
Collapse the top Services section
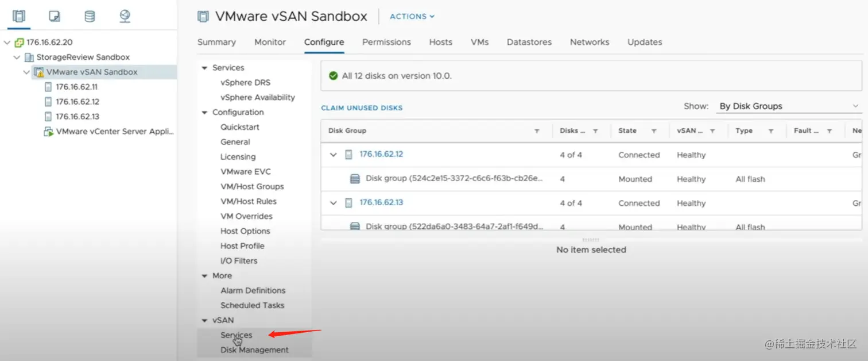pyautogui.click(x=204, y=68)
